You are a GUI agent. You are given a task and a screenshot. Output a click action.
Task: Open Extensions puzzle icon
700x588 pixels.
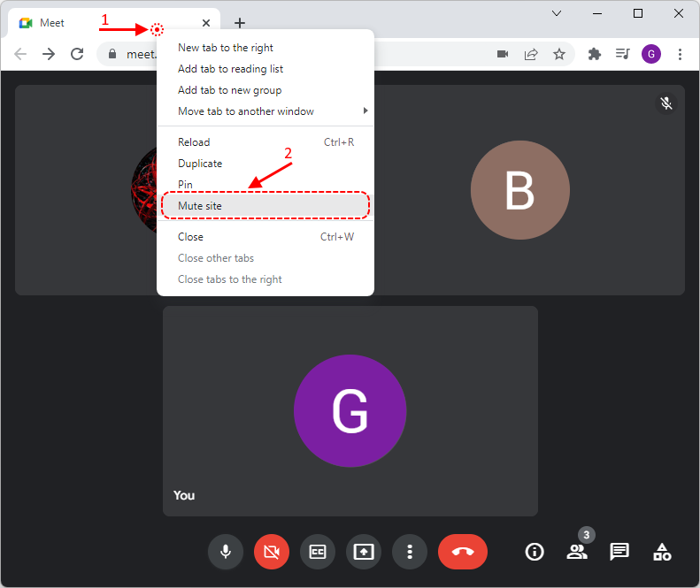pos(594,54)
